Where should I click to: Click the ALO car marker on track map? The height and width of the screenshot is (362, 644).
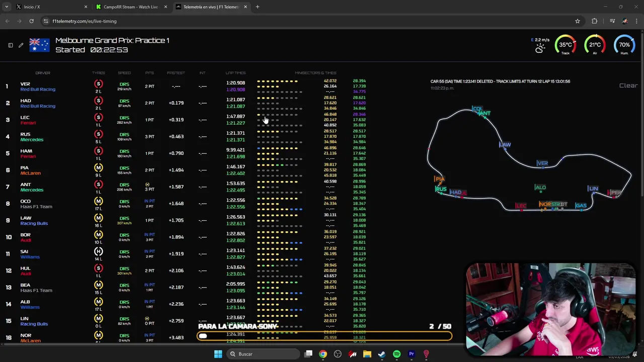point(540,188)
